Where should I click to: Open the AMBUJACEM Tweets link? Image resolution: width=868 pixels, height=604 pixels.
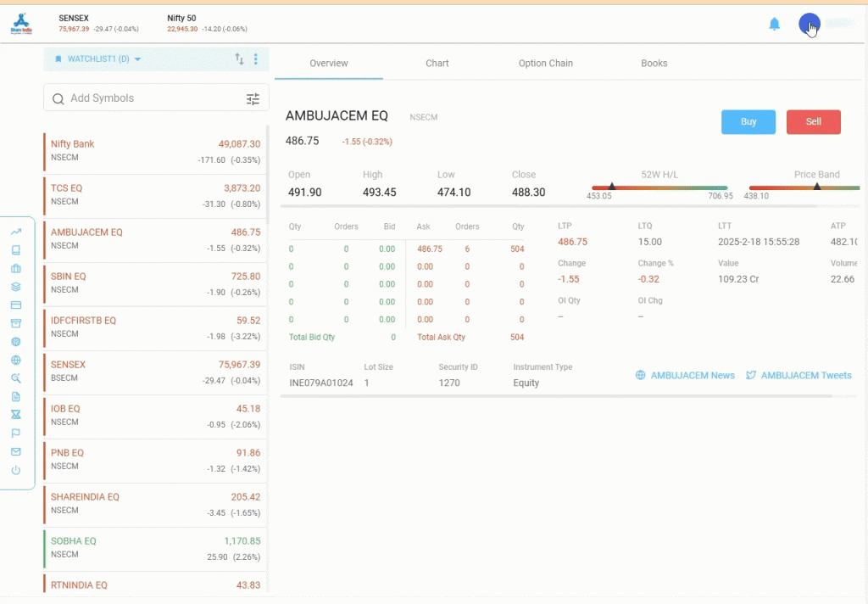pyautogui.click(x=806, y=375)
